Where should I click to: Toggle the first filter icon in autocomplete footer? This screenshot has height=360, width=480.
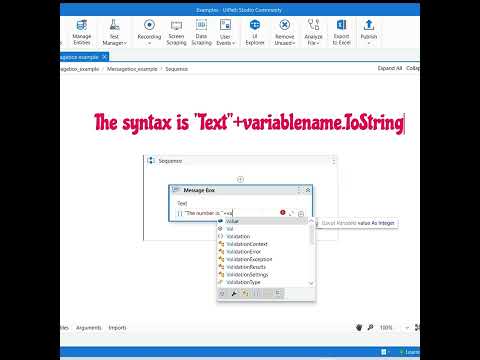[x=222, y=293]
